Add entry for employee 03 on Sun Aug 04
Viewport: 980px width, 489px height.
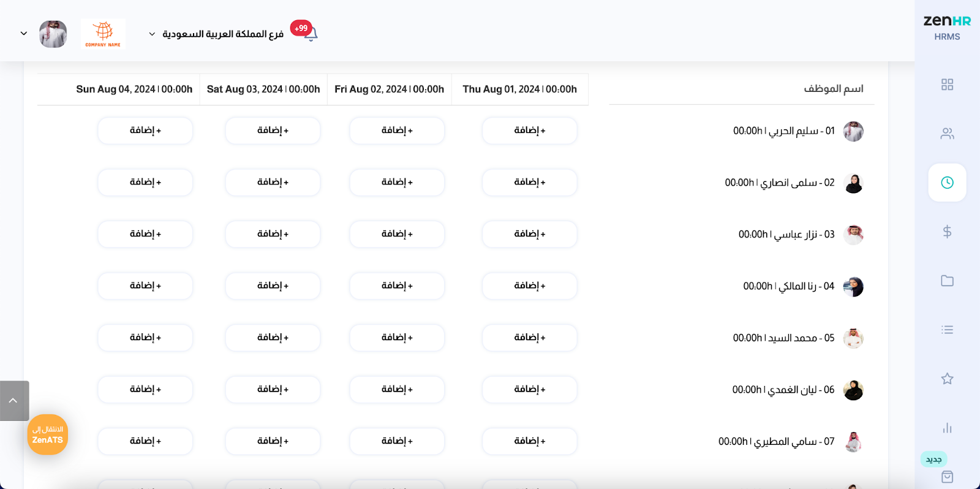pos(145,234)
